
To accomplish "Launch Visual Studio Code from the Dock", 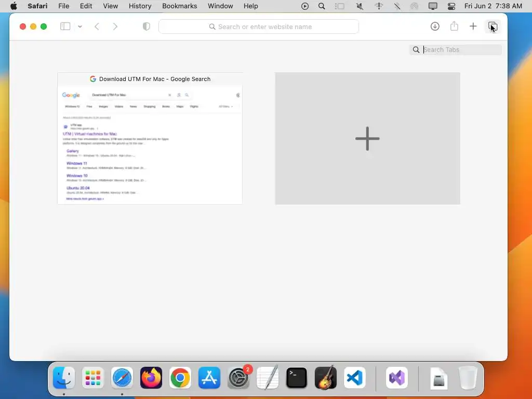I will (x=354, y=378).
